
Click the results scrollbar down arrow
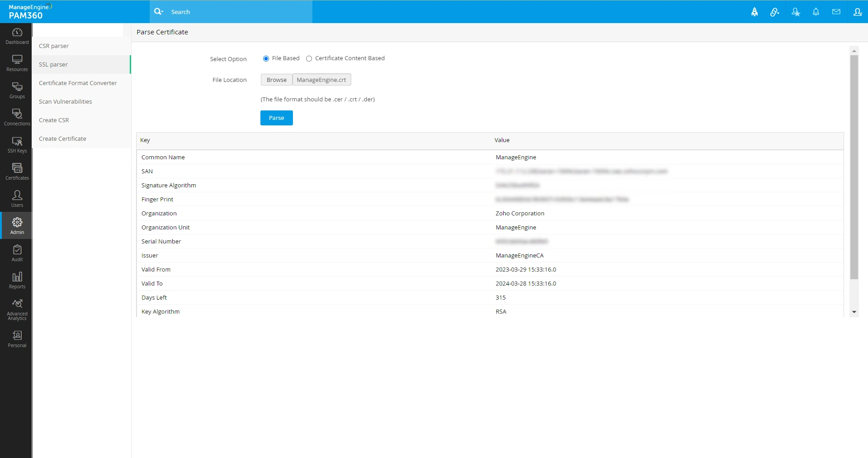854,312
